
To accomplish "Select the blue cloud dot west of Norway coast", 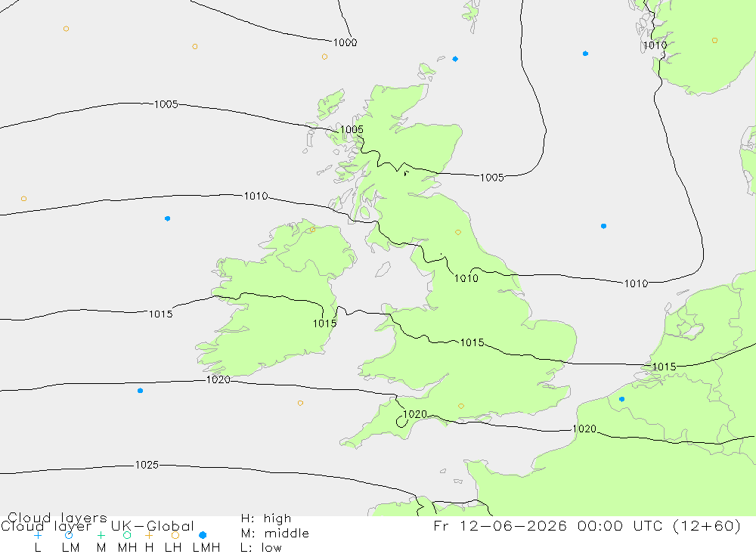I will 585,54.
